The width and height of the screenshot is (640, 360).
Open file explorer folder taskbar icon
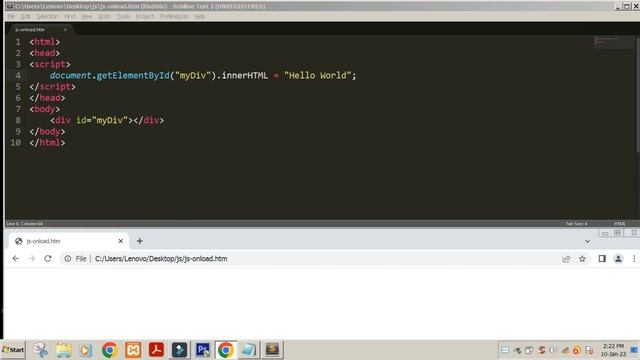(64, 350)
